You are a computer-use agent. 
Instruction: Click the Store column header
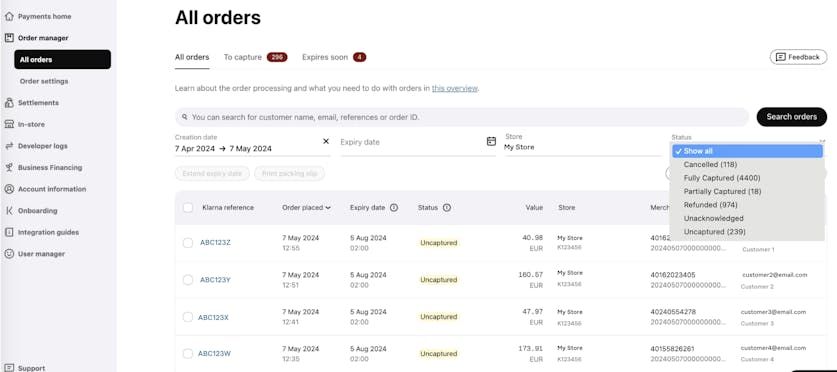566,208
